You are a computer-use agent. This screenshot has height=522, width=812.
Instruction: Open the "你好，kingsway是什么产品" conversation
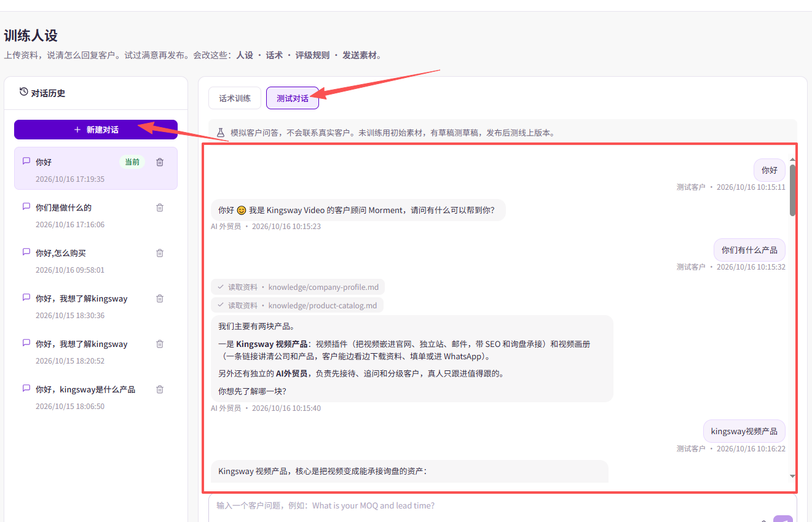click(96, 397)
